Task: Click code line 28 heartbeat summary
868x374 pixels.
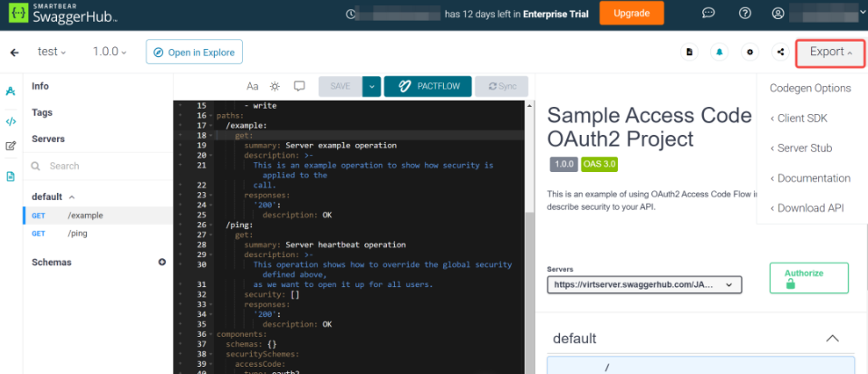Action: tap(325, 245)
